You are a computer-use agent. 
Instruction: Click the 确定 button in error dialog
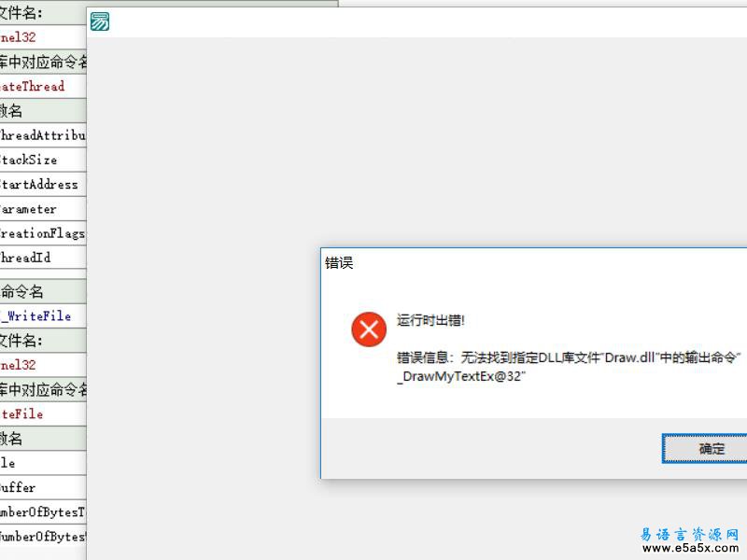(x=705, y=448)
